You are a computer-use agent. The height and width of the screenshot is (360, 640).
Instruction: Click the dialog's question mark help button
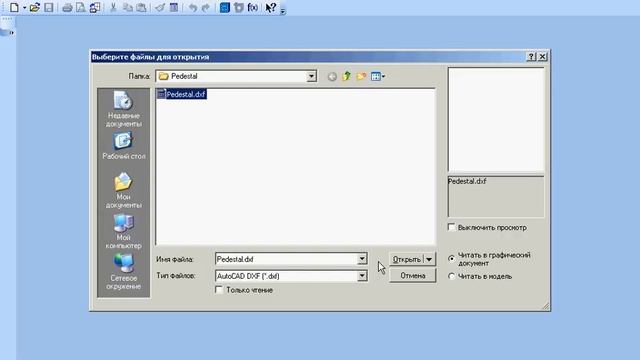[x=531, y=57]
